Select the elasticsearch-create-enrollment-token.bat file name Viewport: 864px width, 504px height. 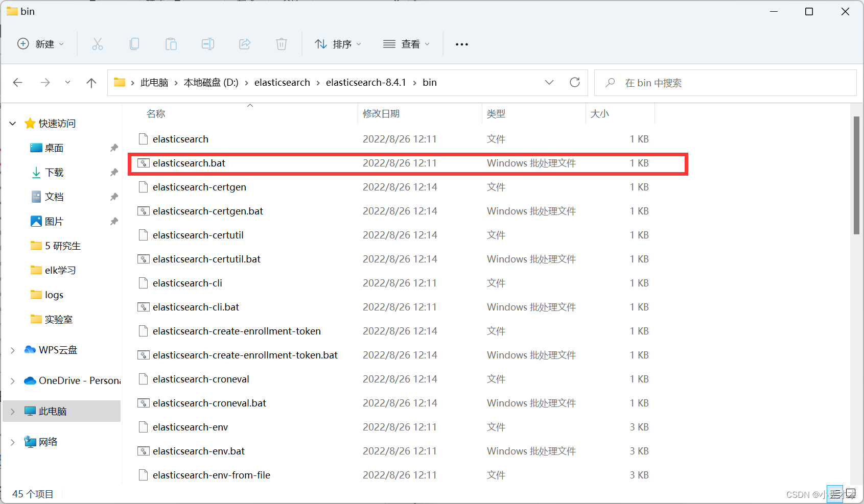click(245, 355)
